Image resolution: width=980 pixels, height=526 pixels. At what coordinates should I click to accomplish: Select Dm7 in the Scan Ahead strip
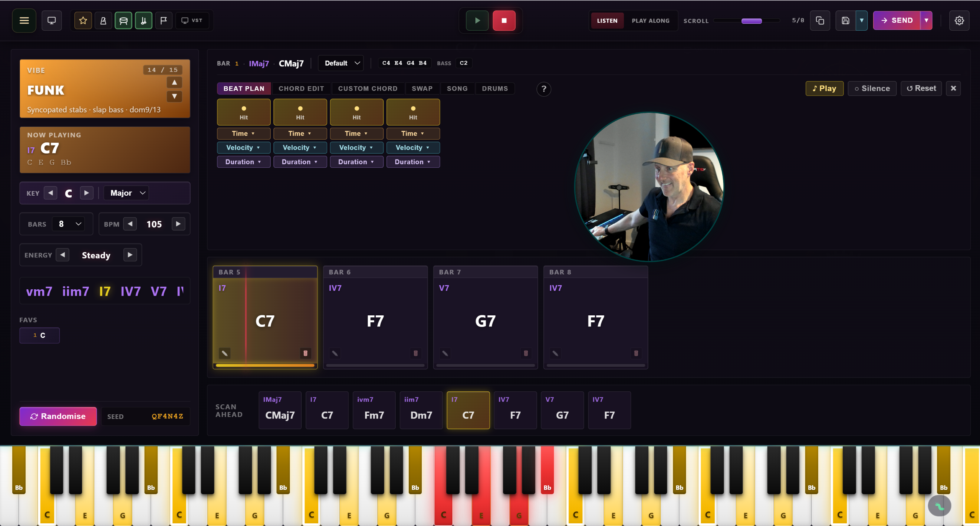click(x=421, y=410)
